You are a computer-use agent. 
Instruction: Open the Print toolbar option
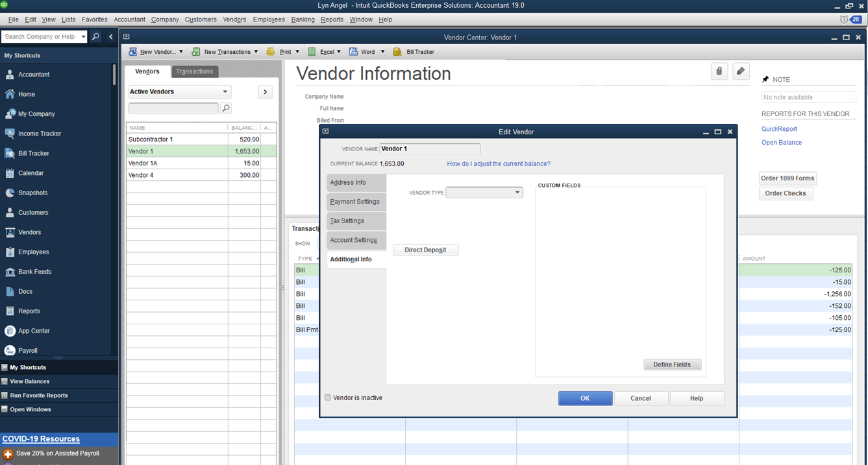pos(284,51)
